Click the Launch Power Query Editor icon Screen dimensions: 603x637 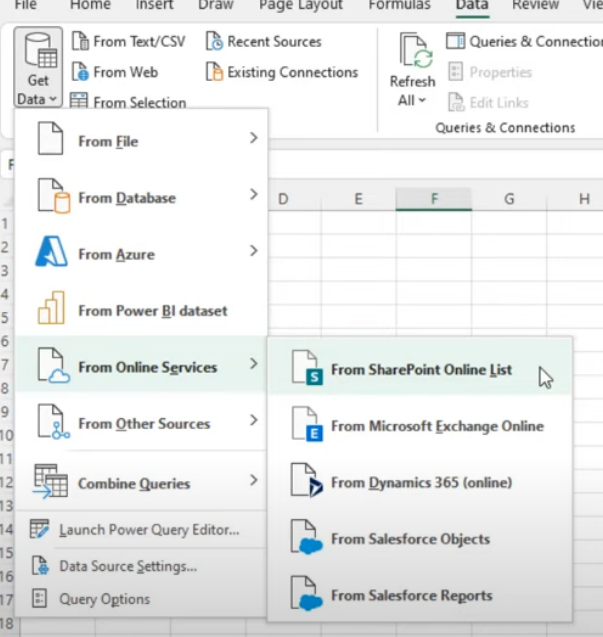[39, 529]
